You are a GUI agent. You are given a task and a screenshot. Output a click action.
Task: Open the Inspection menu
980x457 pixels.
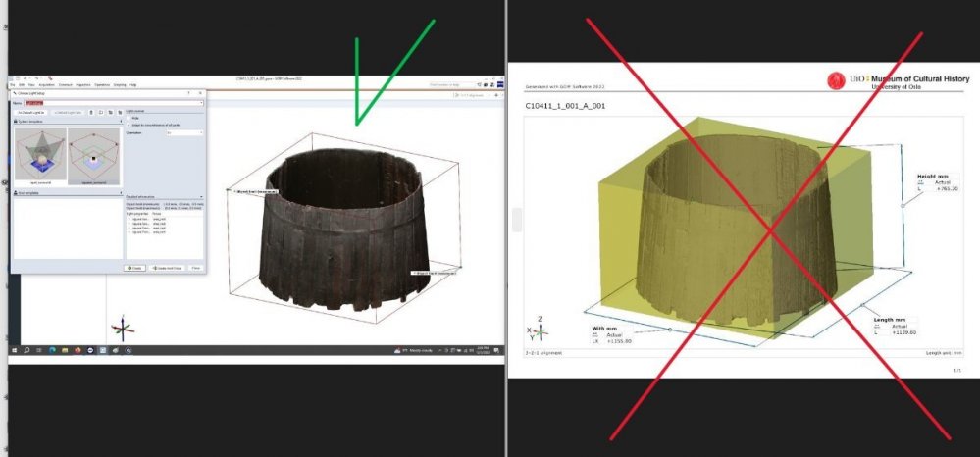[83, 85]
